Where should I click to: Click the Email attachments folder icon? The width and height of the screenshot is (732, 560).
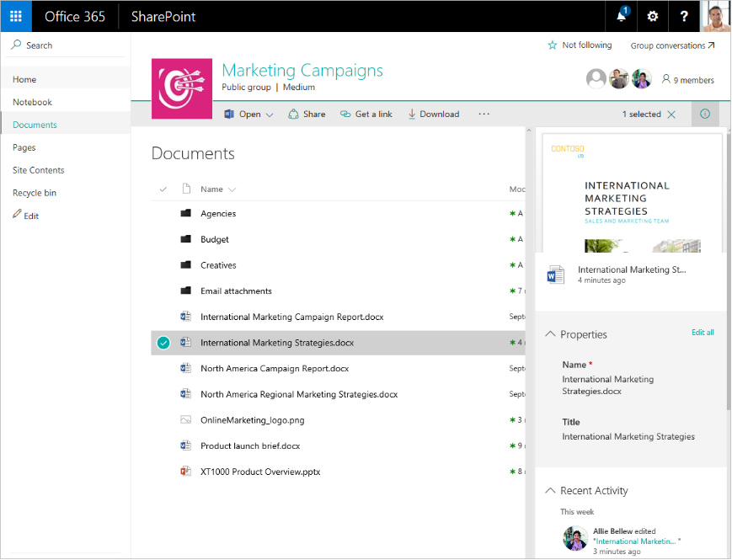point(186,291)
